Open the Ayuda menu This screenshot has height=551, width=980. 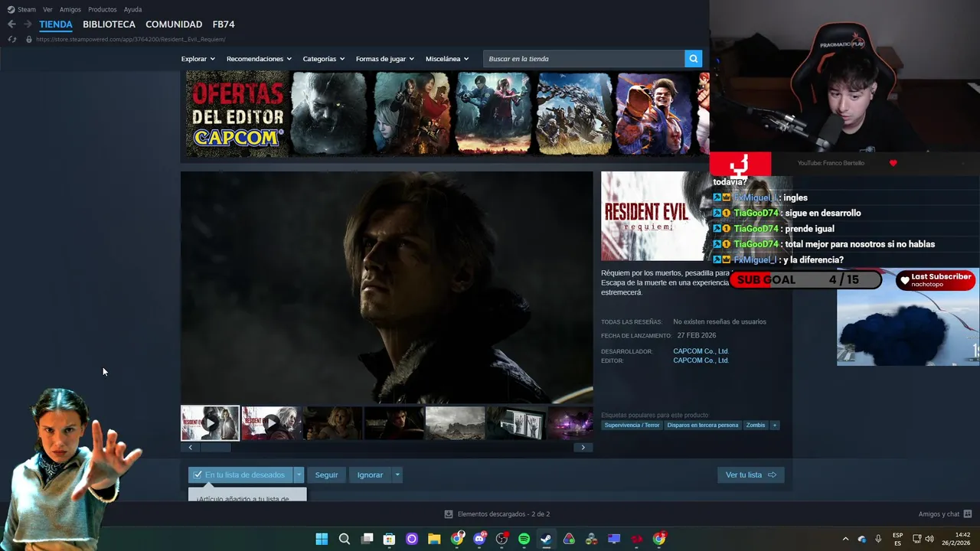pyautogui.click(x=132, y=9)
